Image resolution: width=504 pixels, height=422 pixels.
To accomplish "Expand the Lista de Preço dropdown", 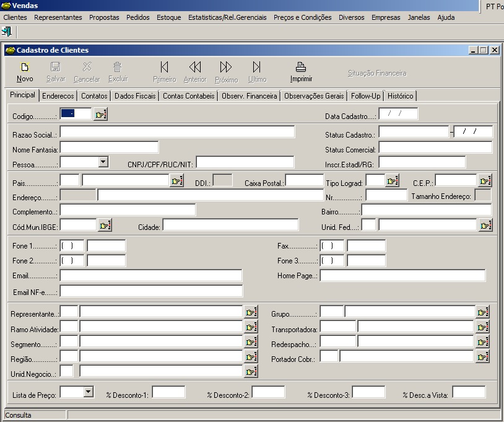I will (x=88, y=392).
